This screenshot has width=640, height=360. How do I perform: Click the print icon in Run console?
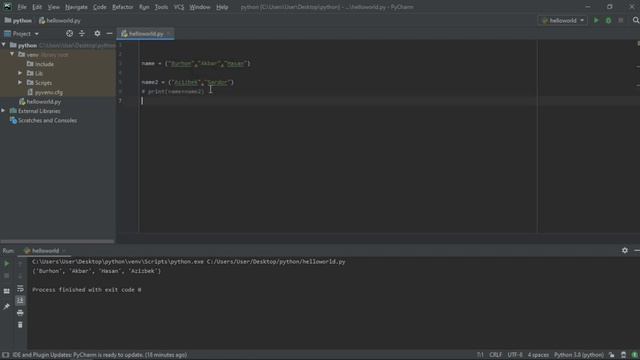point(20,313)
